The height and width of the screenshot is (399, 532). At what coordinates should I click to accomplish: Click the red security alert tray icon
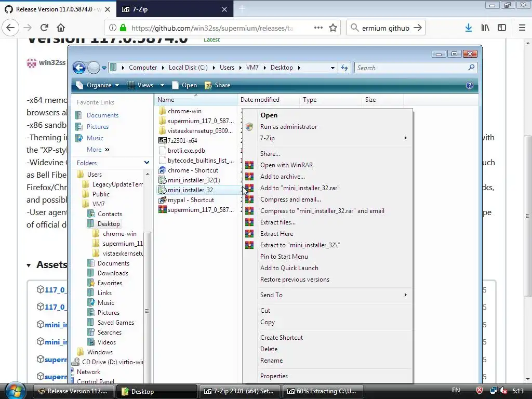coord(480,391)
